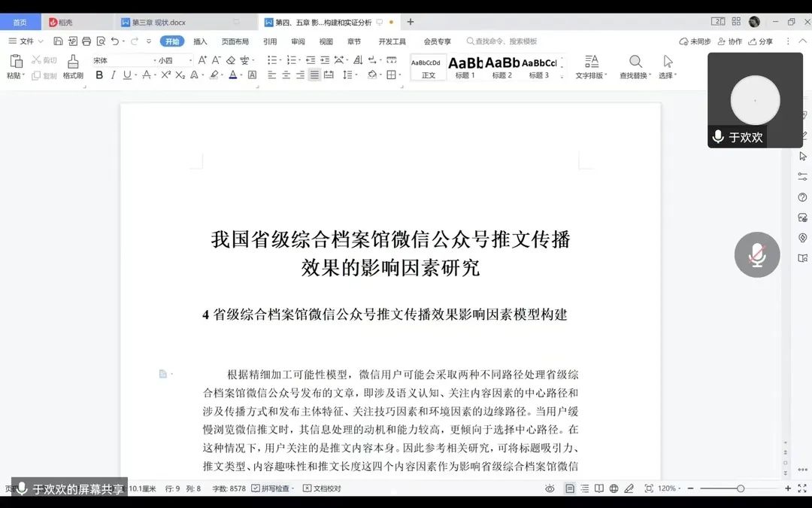Open Find and Replace (查找替换) magnifier icon
Screen dimensions: 812x508
[635, 62]
